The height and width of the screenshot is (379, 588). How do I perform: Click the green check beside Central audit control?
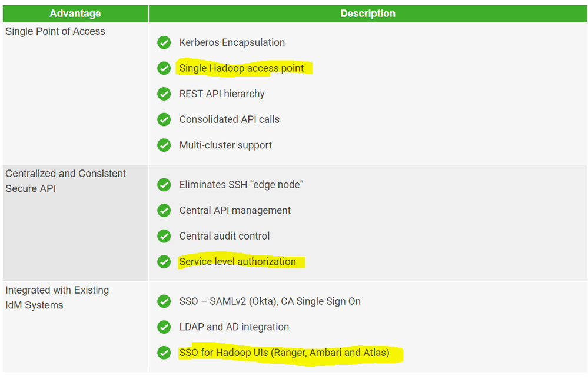(164, 236)
